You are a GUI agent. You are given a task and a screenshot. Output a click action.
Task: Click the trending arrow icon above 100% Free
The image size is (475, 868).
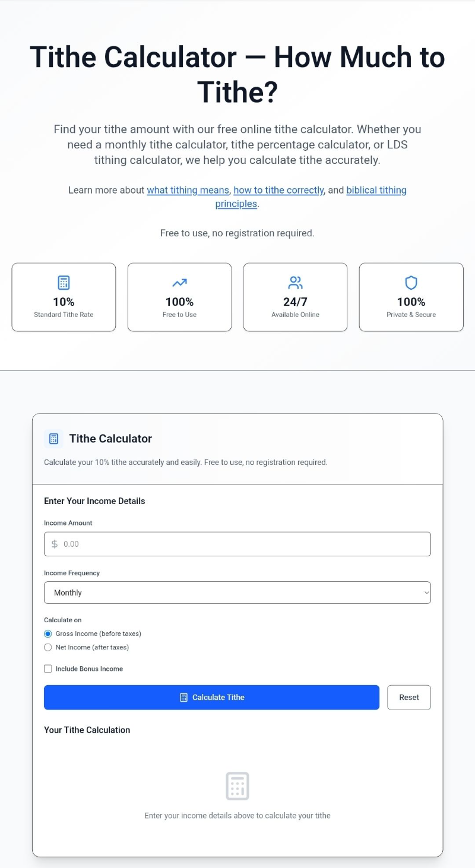pos(179,283)
